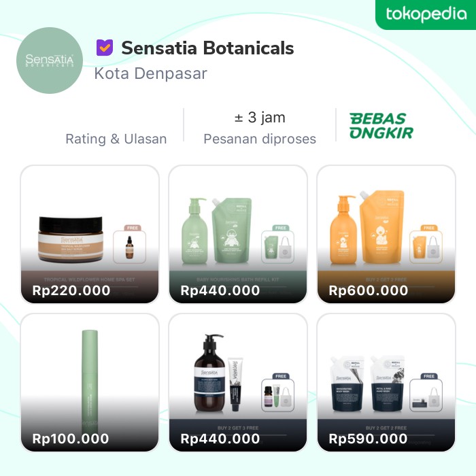The image size is (476, 476).
Task: Open the Sensatia Botanicals store name link
Action: pos(207,48)
